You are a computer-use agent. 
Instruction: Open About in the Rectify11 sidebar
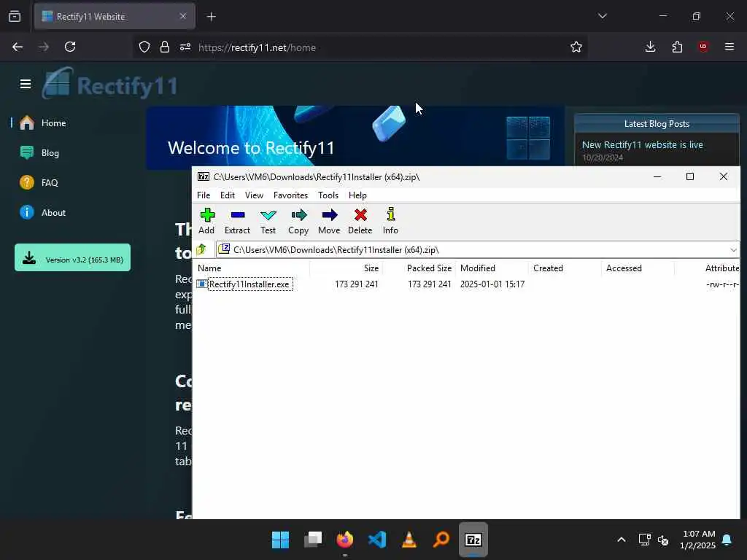coord(53,213)
